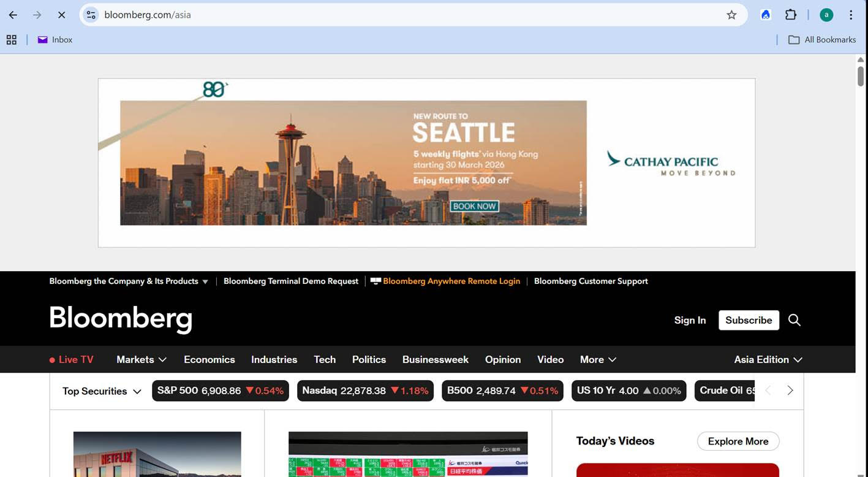868x477 pixels.
Task: Open the Businessweek section
Action: click(x=436, y=360)
